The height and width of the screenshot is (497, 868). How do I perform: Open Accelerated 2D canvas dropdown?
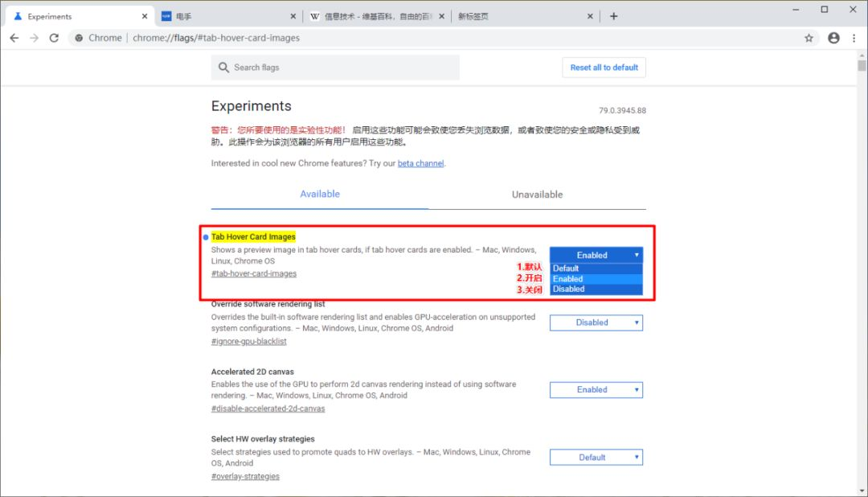tap(596, 389)
